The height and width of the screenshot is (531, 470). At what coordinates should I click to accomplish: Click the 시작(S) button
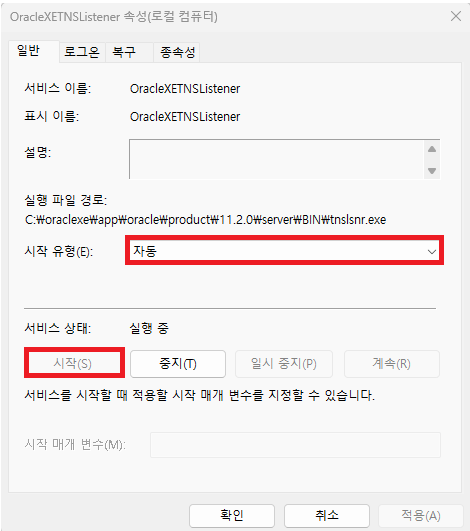point(74,364)
